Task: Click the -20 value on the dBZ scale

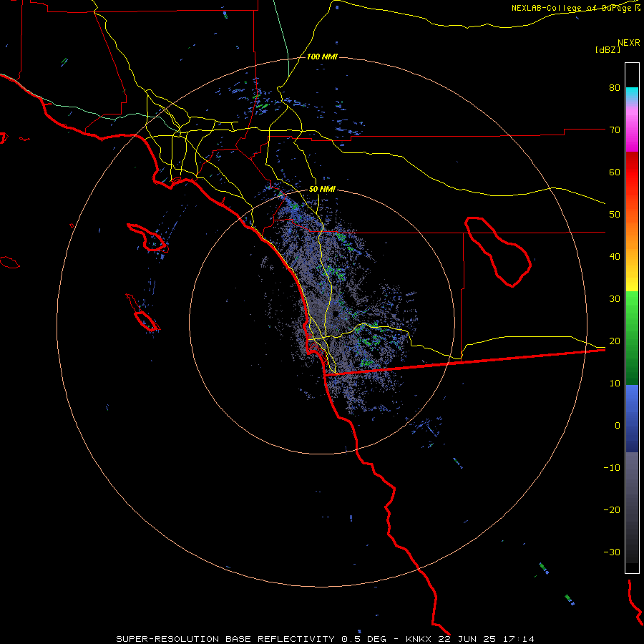Action: point(612,509)
